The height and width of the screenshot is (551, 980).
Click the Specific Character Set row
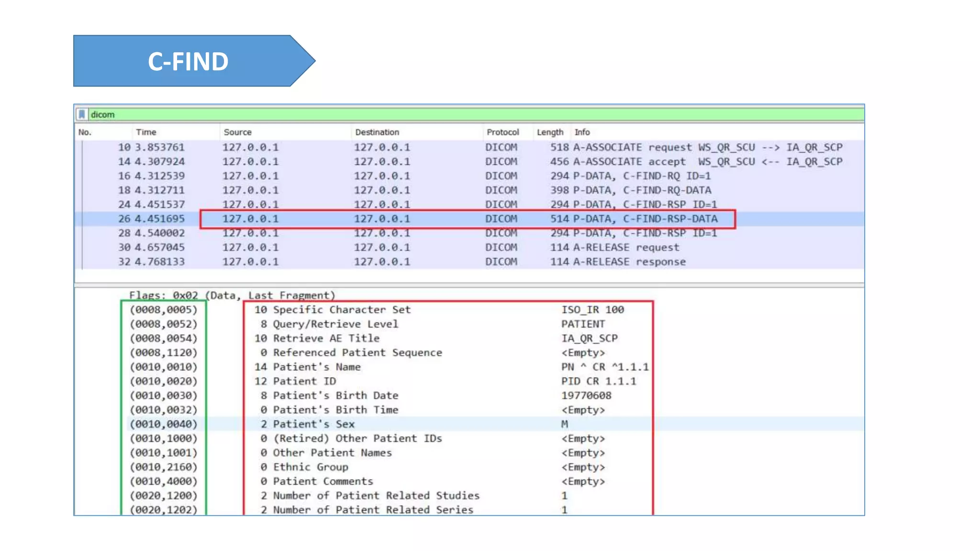pos(341,309)
